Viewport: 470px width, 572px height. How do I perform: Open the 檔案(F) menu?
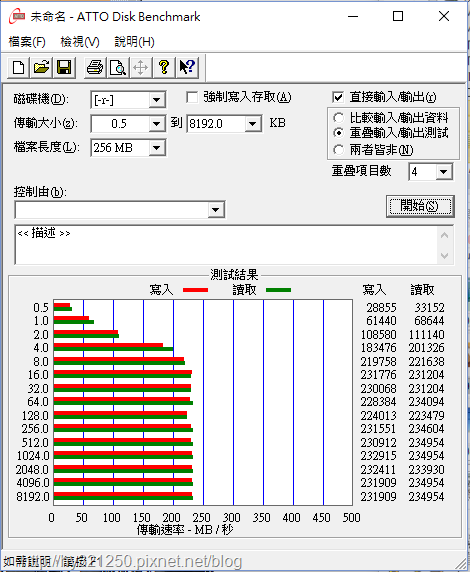(x=27, y=42)
